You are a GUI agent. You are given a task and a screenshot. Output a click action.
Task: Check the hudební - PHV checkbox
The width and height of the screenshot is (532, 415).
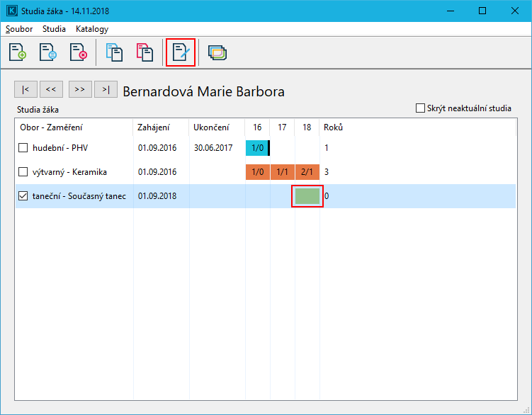pos(23,148)
